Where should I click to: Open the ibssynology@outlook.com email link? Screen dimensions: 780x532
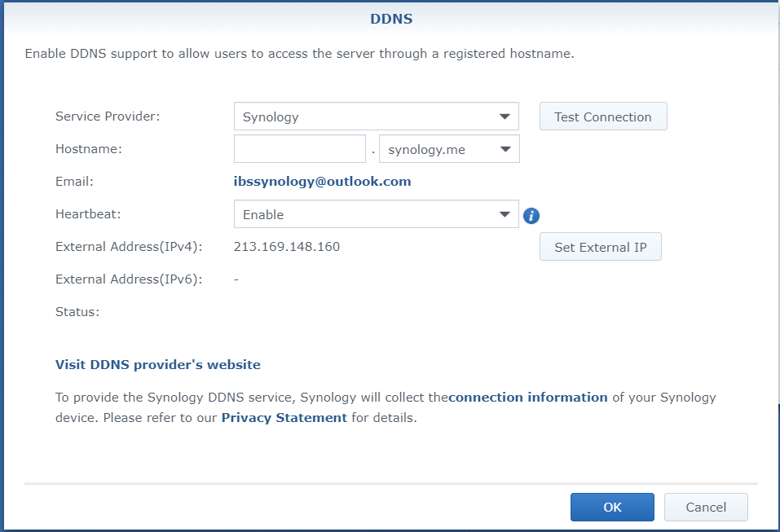322,182
